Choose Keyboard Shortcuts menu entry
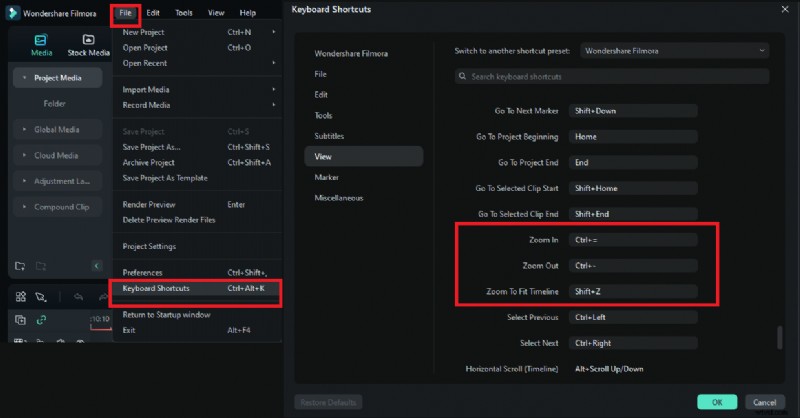Viewport: 800px width, 418px height. point(196,288)
